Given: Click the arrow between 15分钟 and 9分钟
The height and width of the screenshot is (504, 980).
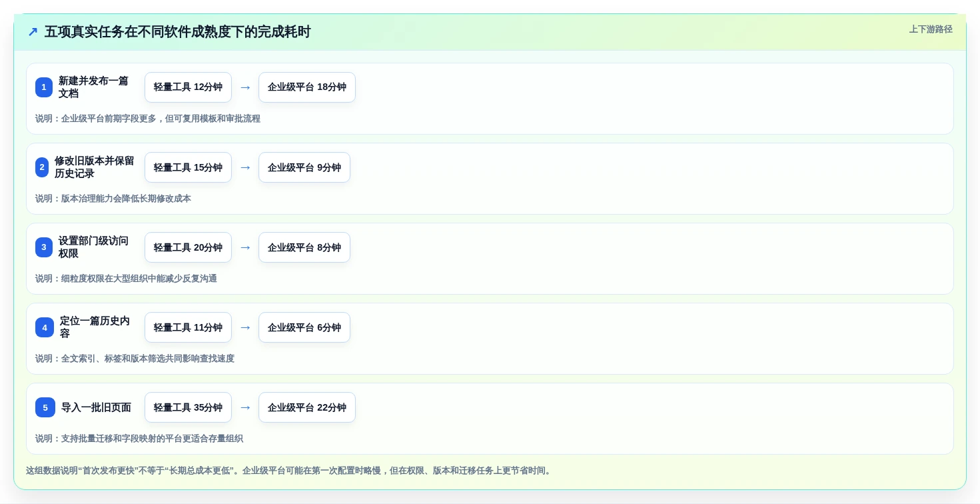Looking at the screenshot, I should click(245, 167).
